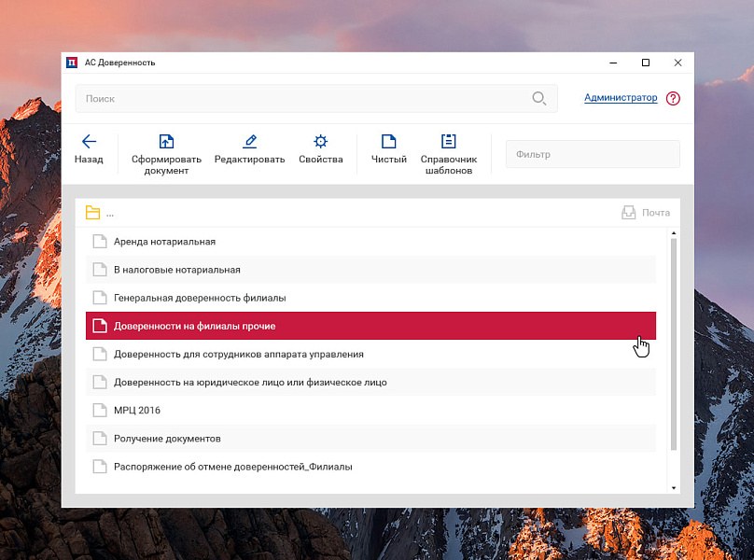This screenshot has height=560, width=754.
Task: Select Доверенности на филиалы прочие
Action: coord(370,326)
